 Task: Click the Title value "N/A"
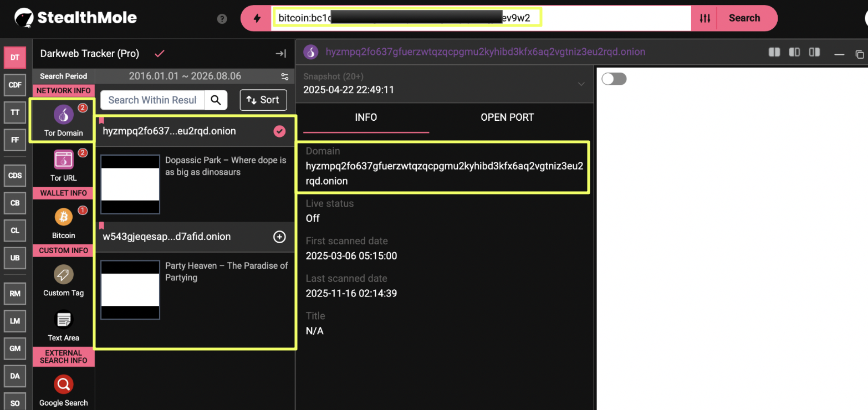[x=315, y=331]
